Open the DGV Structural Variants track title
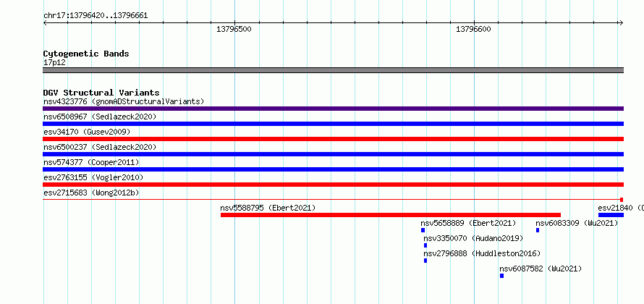The image size is (644, 304). (x=101, y=93)
